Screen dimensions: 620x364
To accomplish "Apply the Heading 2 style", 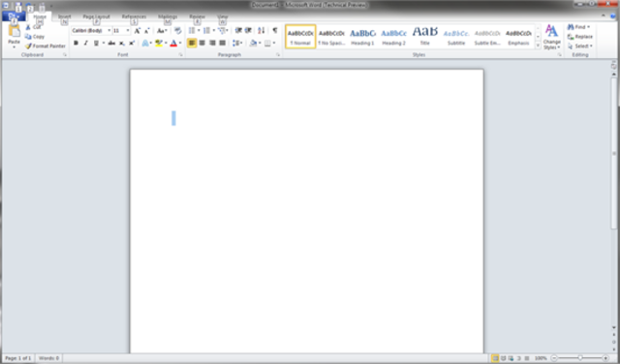I will pyautogui.click(x=394, y=37).
